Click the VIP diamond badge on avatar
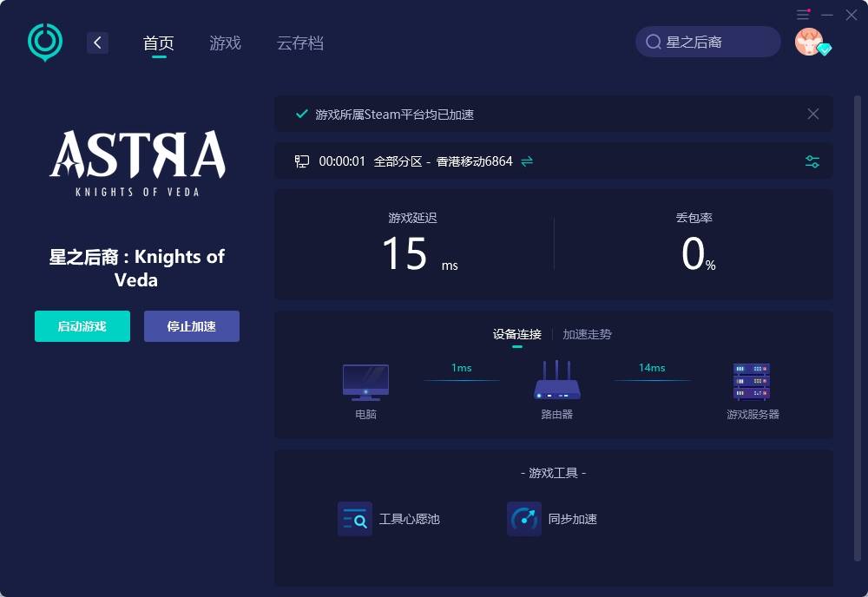This screenshot has width=868, height=597. coord(825,49)
